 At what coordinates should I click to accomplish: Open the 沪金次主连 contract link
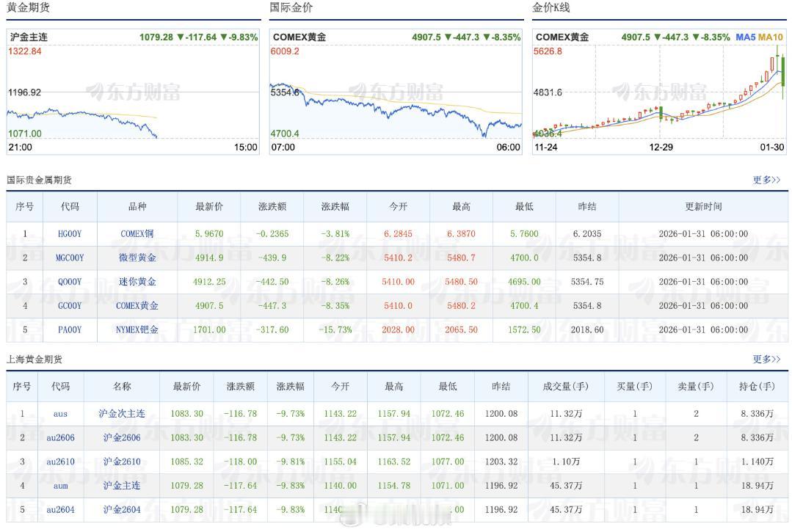122,413
